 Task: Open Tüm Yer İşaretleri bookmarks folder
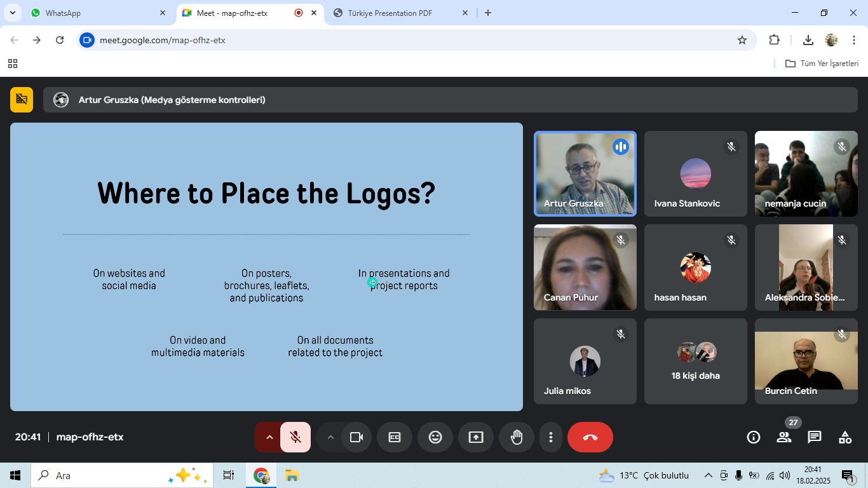(x=822, y=64)
